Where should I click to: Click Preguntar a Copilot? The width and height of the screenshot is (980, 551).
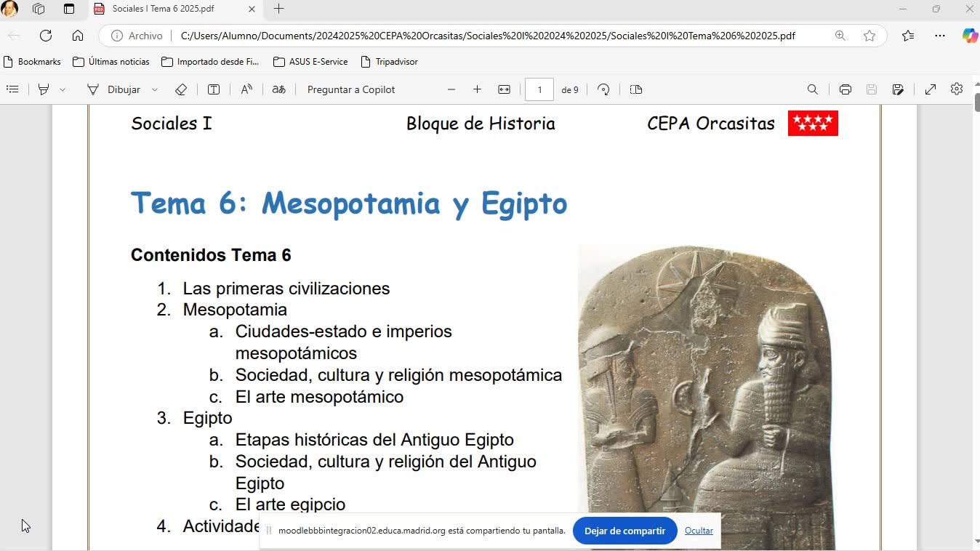(x=350, y=89)
